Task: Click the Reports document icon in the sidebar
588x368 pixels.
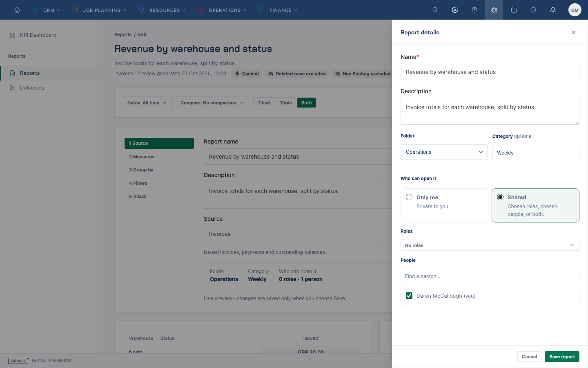Action: pyautogui.click(x=13, y=73)
